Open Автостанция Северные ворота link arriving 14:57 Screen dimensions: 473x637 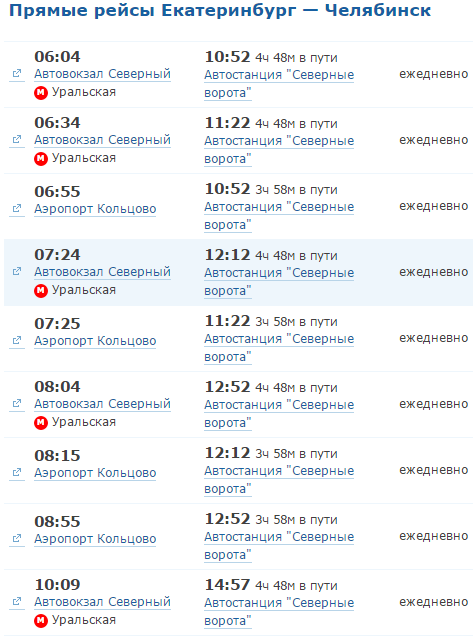(279, 612)
